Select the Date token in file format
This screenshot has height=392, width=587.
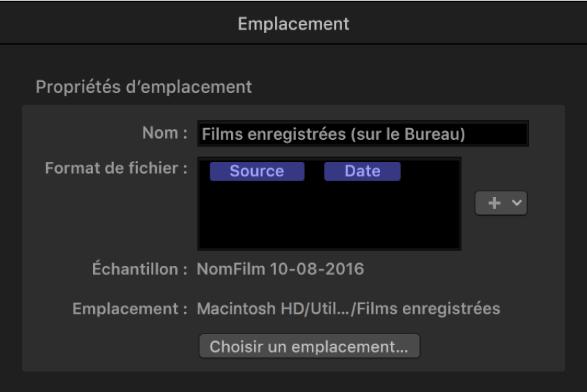[x=362, y=172]
